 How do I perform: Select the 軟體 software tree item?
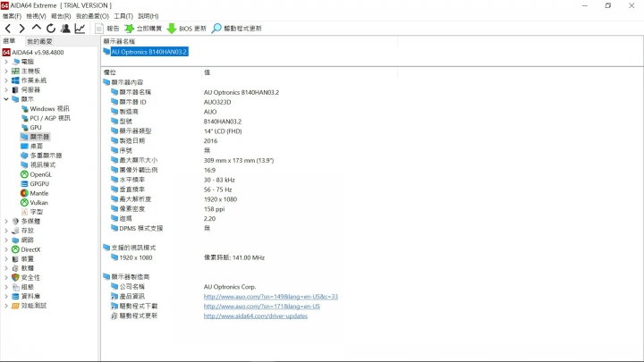[23, 268]
